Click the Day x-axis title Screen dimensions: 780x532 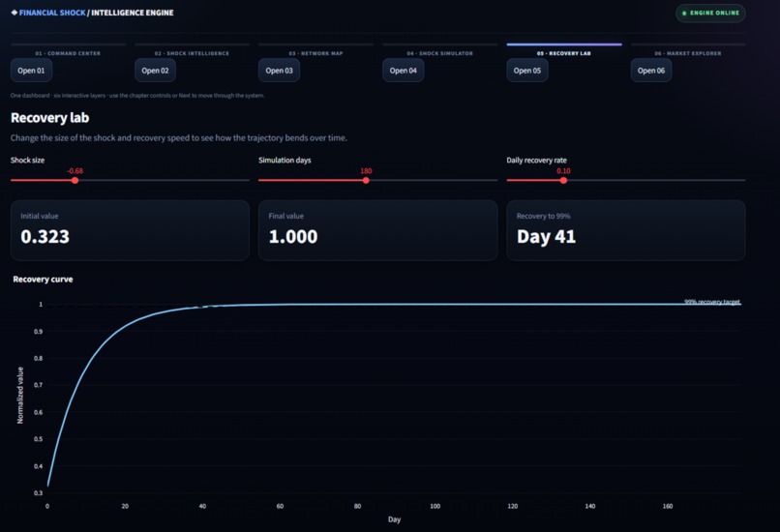pos(395,519)
